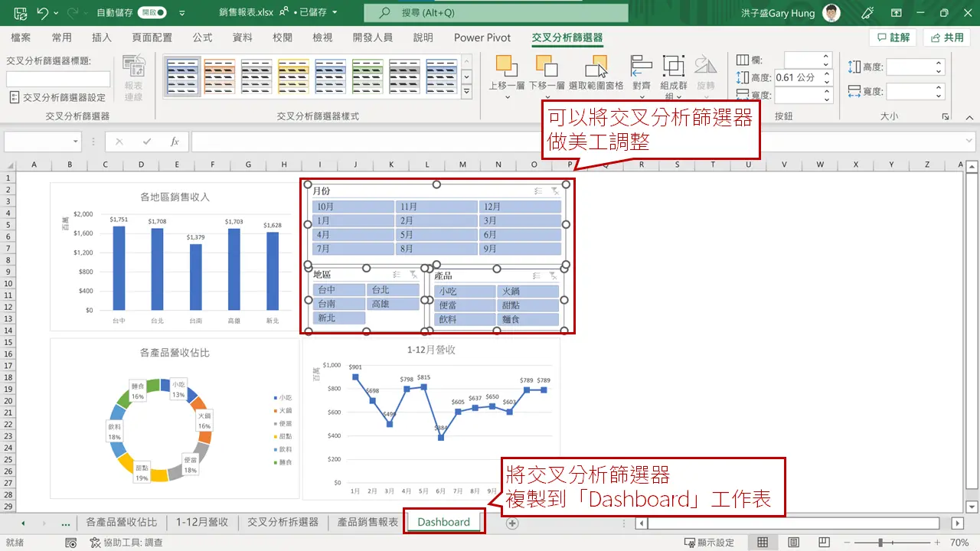This screenshot has width=980, height=551.
Task: Click the 對齊 align icon
Action: click(x=641, y=67)
